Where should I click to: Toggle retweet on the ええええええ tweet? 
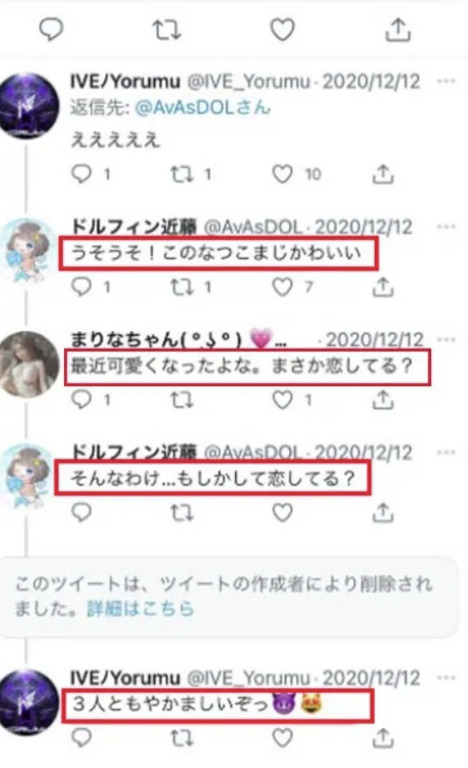[182, 174]
